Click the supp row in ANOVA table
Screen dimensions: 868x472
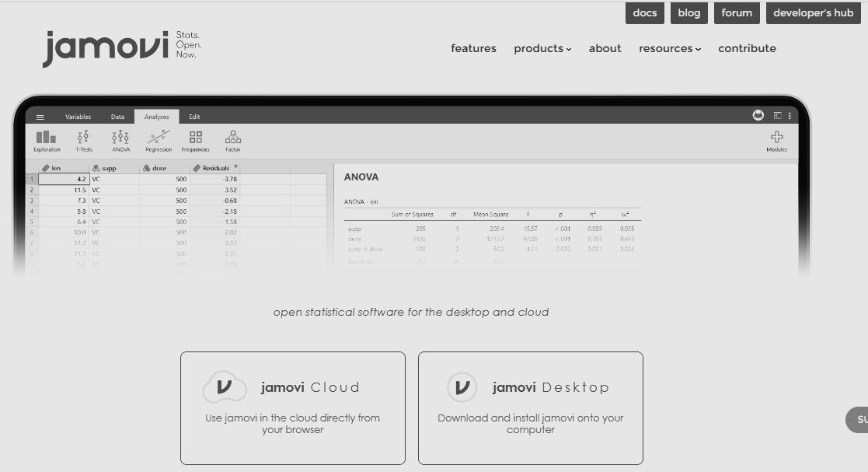click(x=492, y=229)
